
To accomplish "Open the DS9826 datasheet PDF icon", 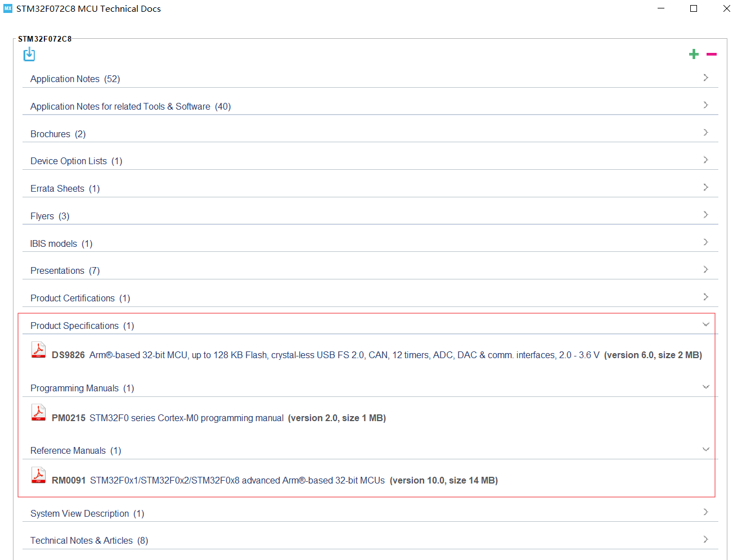I will pyautogui.click(x=38, y=350).
